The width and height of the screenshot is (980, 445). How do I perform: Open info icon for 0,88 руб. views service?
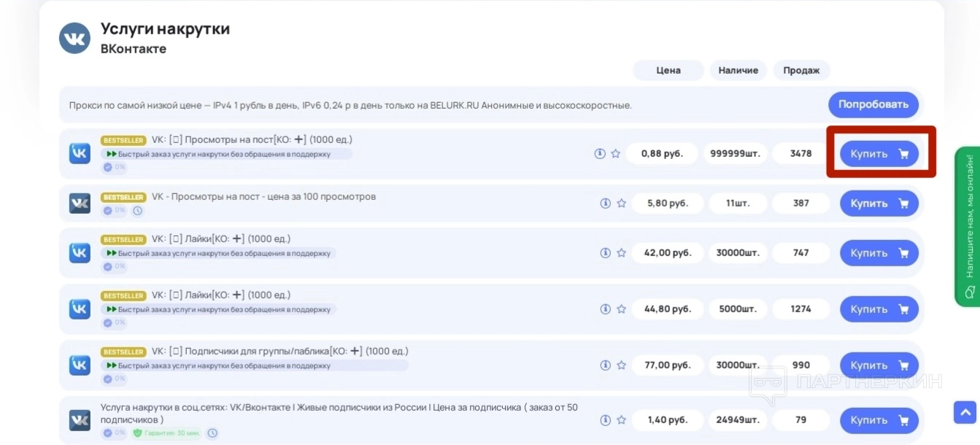coord(600,154)
